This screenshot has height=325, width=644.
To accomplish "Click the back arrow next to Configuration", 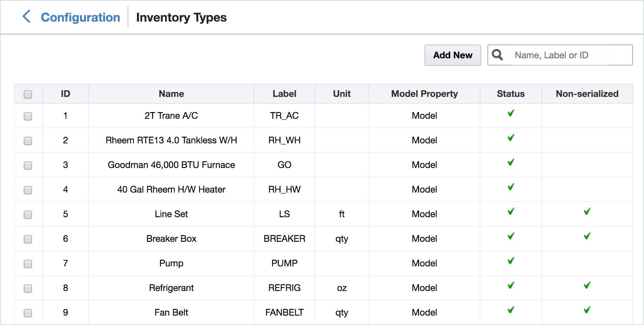I will coord(27,17).
